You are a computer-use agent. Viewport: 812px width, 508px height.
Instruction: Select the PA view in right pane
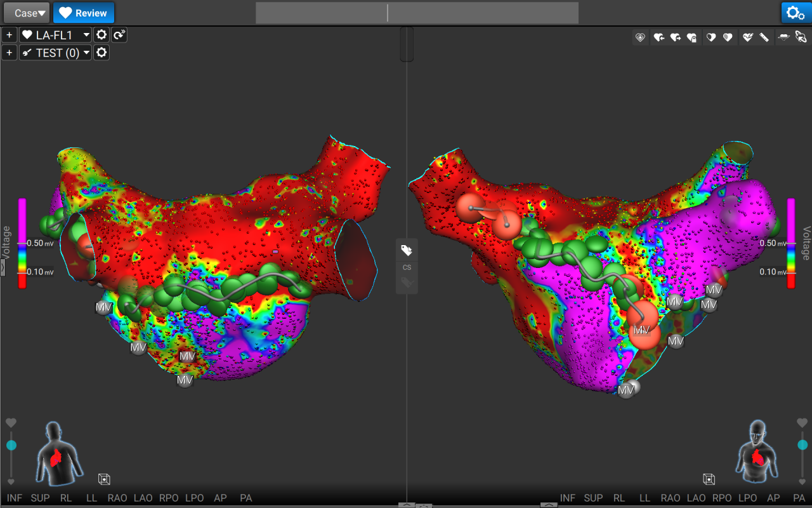tap(799, 498)
